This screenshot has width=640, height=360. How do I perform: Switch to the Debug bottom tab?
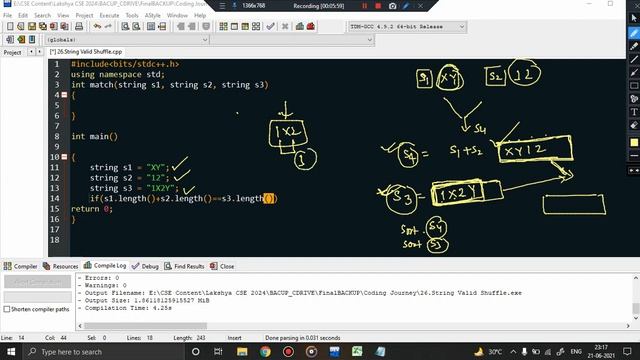(x=145, y=266)
